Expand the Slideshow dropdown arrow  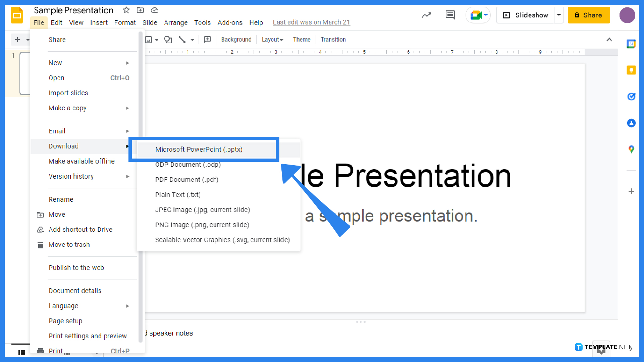[x=558, y=15]
